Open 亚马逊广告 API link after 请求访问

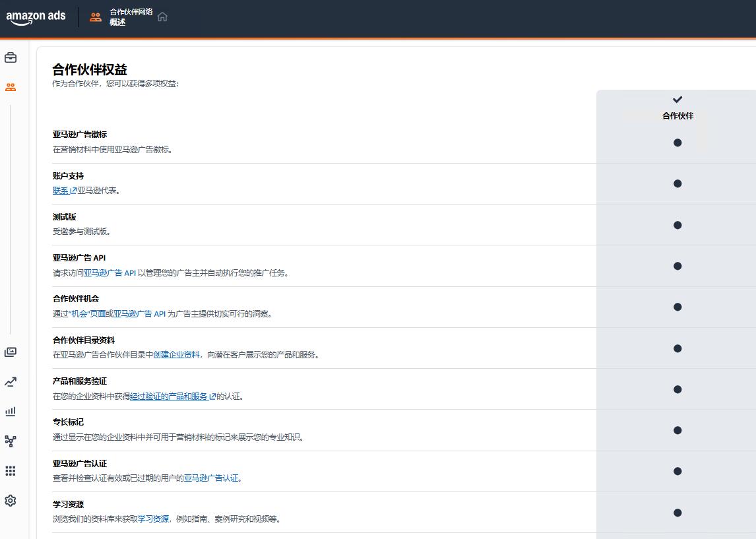pyautogui.click(x=110, y=273)
